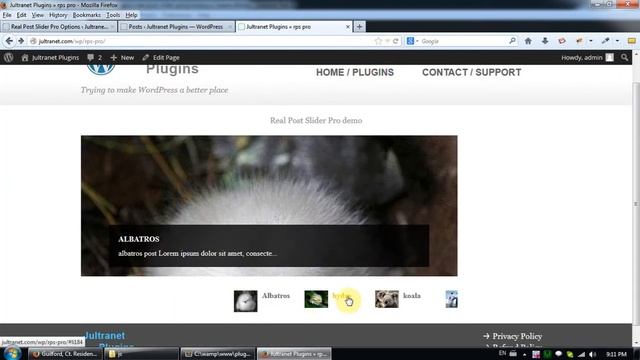Show hidden tray icons arrow
Viewport: 640px width, 360px height.
pyautogui.click(x=524, y=354)
